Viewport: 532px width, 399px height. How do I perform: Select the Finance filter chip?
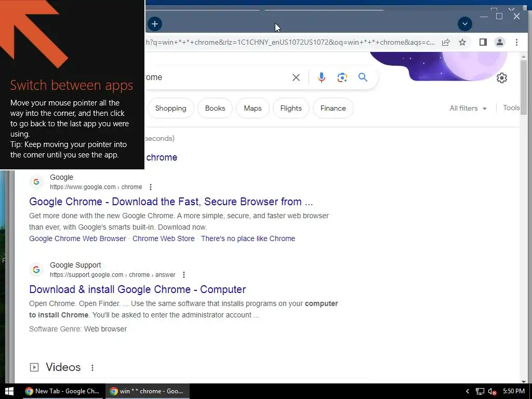(x=333, y=108)
